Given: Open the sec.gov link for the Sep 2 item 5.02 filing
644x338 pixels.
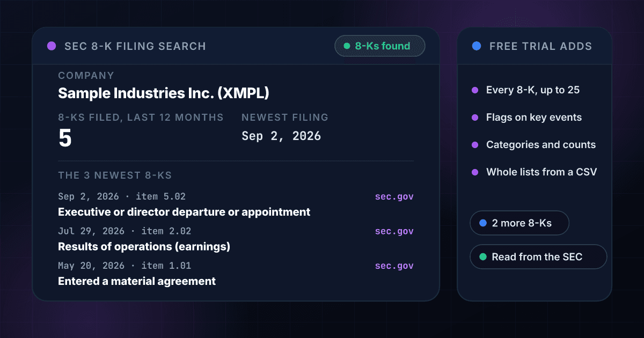Looking at the screenshot, I should [394, 197].
